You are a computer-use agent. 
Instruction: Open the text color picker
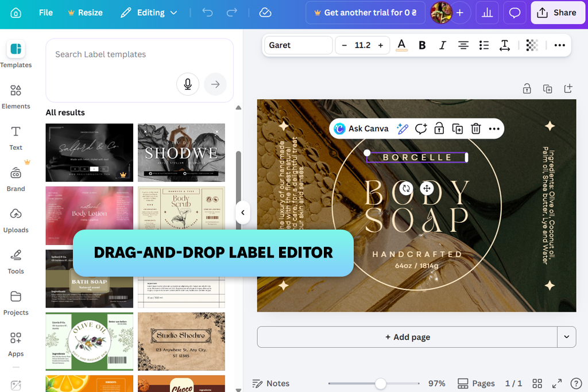click(401, 45)
